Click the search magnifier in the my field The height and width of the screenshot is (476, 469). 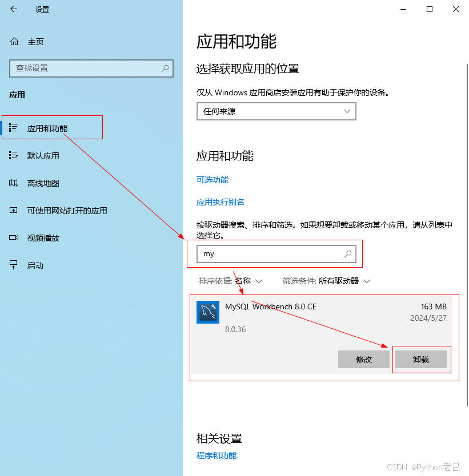pos(348,253)
